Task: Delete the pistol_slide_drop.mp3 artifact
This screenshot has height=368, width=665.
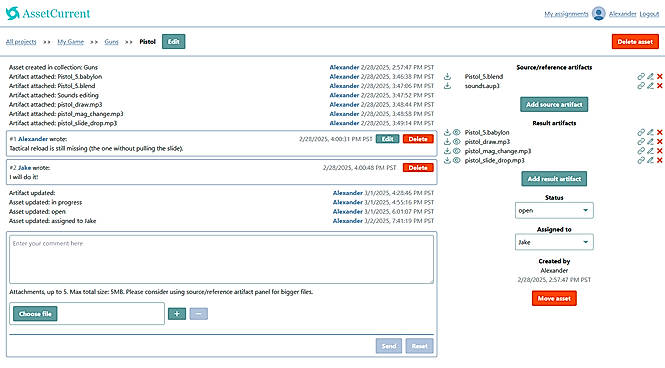Action: pyautogui.click(x=659, y=161)
